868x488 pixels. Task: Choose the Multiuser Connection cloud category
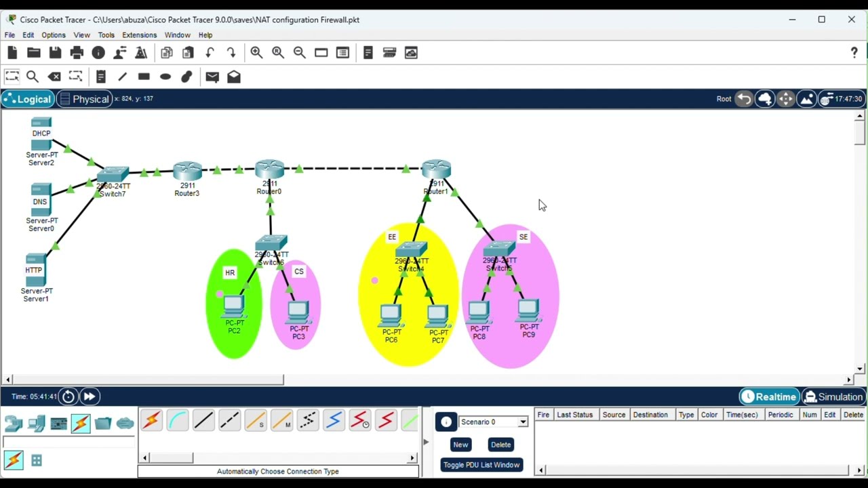(x=125, y=424)
